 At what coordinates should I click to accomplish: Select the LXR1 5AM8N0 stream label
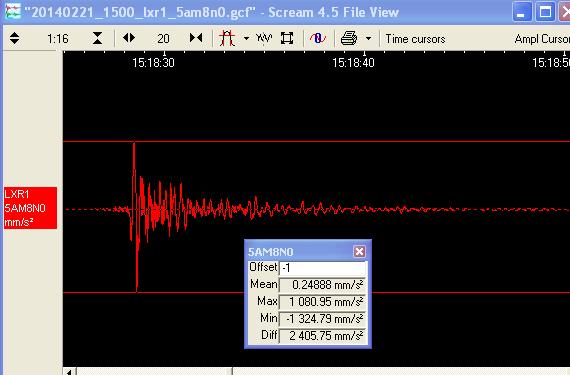(30, 208)
